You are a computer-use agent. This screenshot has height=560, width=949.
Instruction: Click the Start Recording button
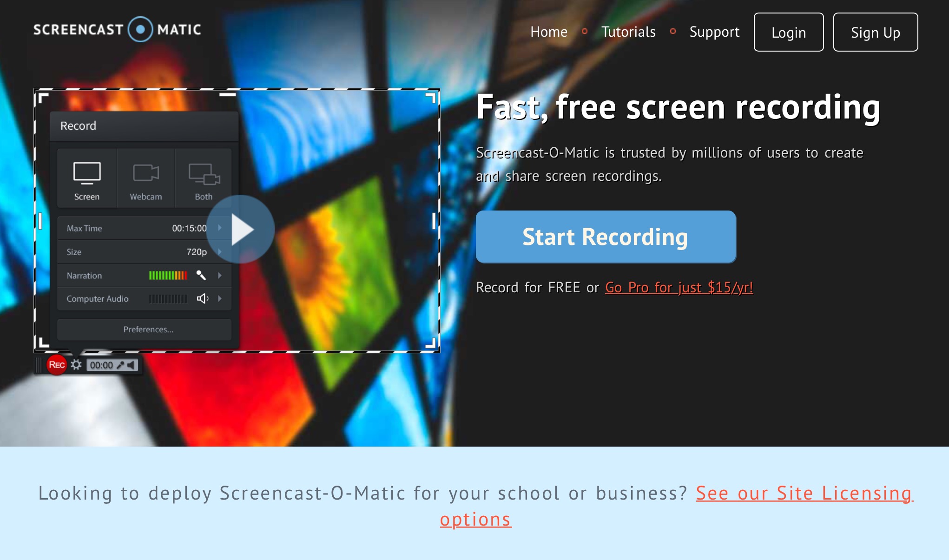point(606,237)
